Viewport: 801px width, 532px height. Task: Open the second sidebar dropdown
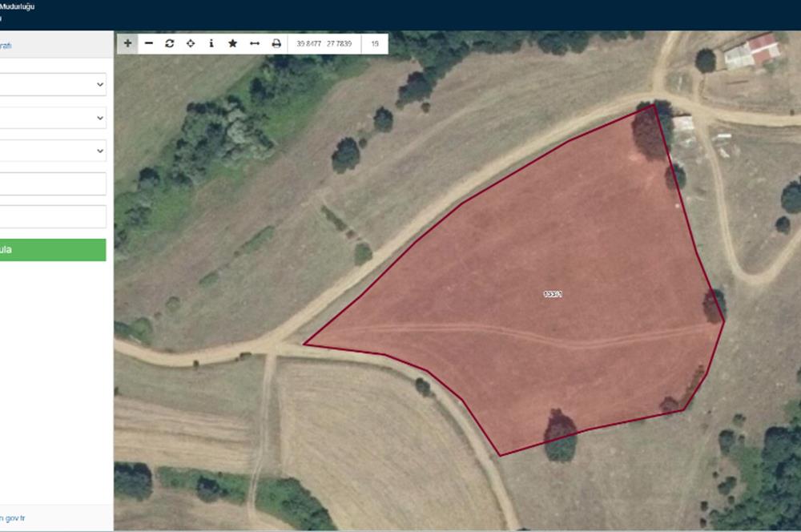point(52,118)
